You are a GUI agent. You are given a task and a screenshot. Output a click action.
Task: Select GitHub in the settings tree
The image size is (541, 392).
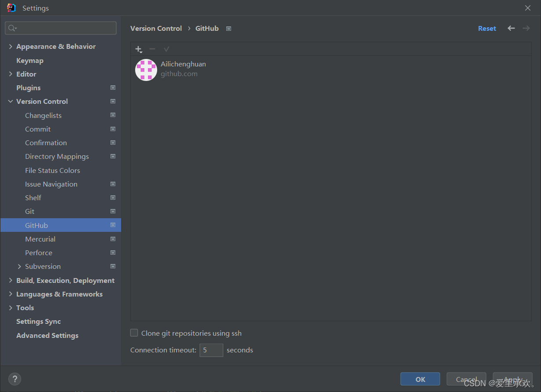61,225
